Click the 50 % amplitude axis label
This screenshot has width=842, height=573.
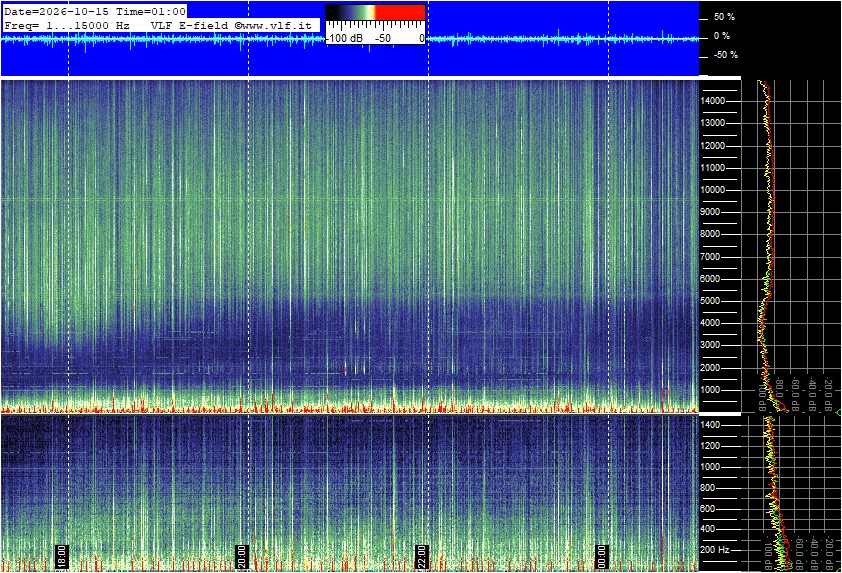(724, 17)
